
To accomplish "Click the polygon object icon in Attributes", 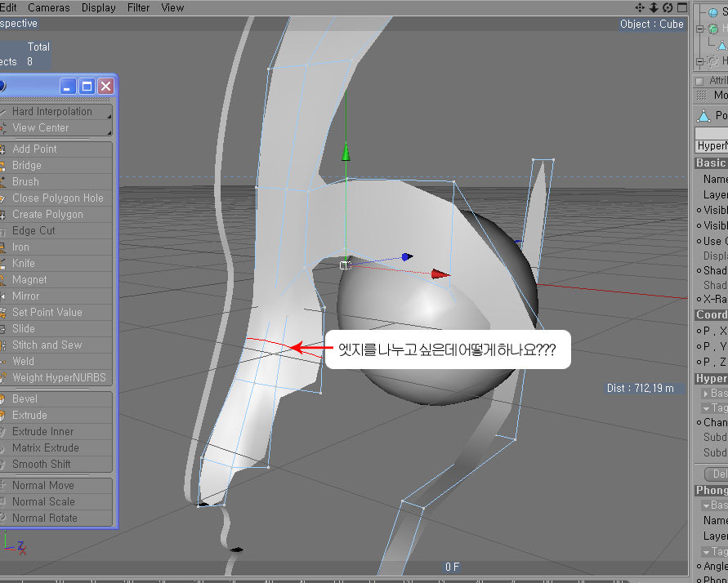I will pos(703,116).
